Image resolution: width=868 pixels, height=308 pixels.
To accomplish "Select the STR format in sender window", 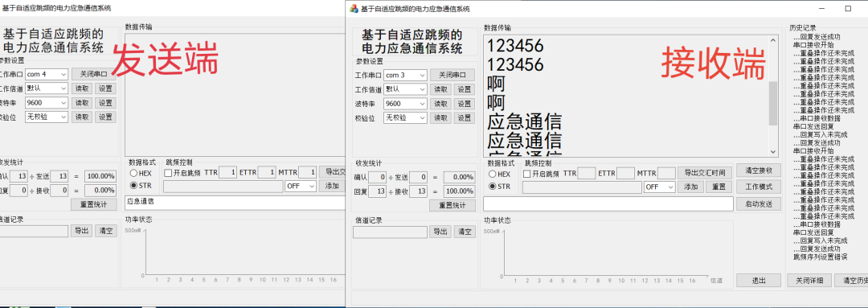I will (134, 186).
